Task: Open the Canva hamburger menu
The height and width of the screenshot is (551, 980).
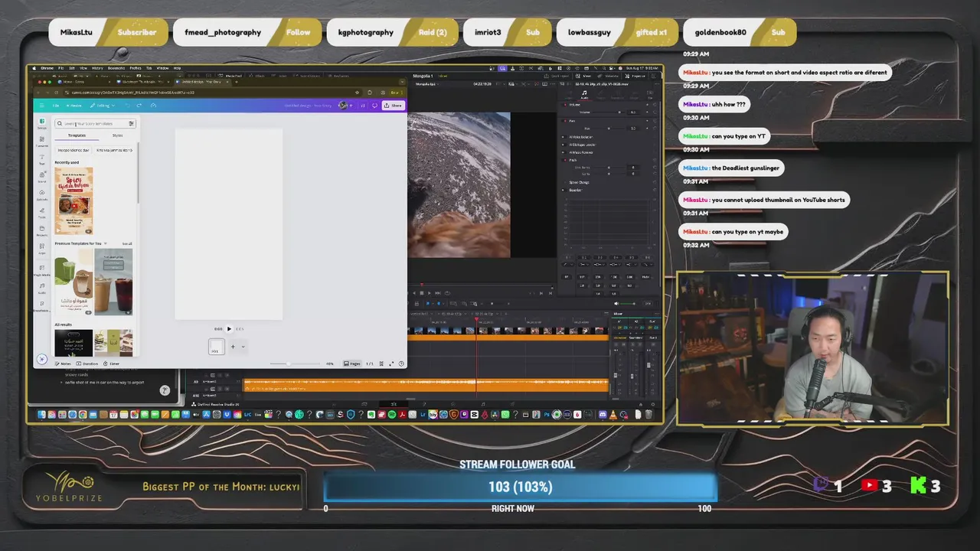Action: [42, 106]
